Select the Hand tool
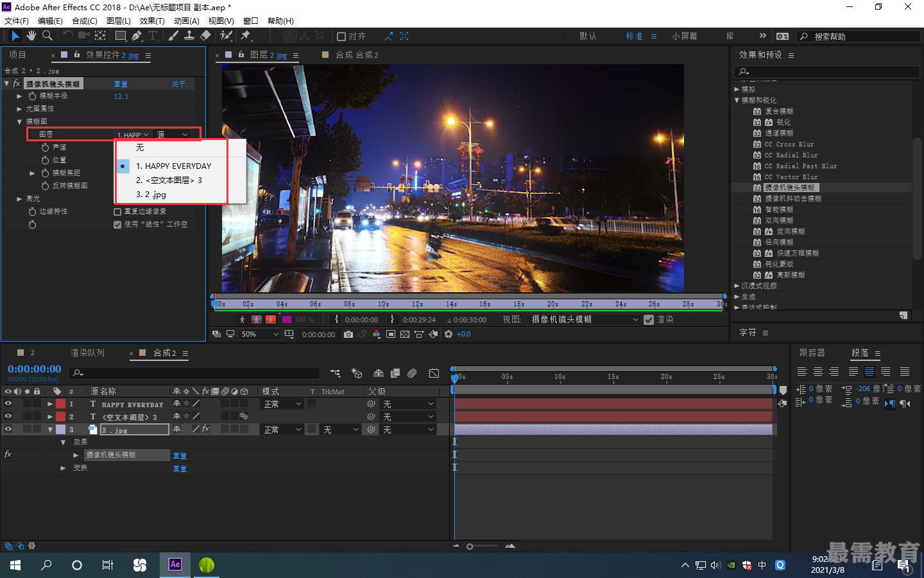Viewport: 924px width, 578px height. tap(31, 36)
